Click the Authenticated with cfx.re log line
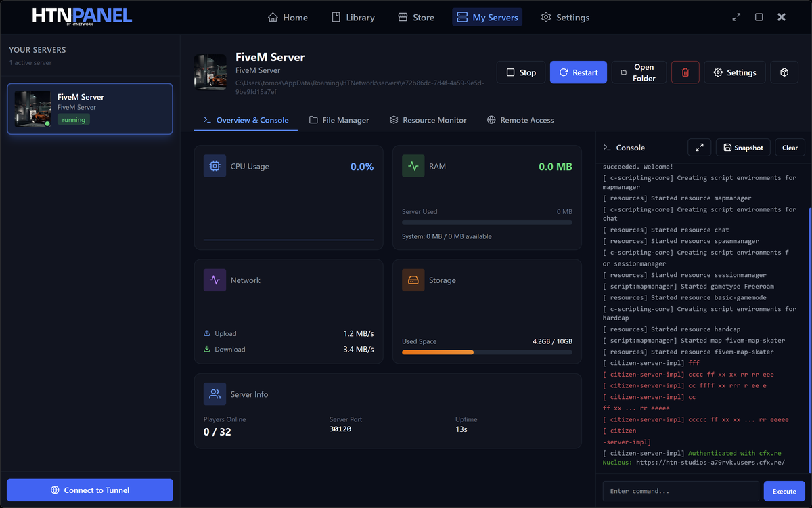 tap(692, 453)
